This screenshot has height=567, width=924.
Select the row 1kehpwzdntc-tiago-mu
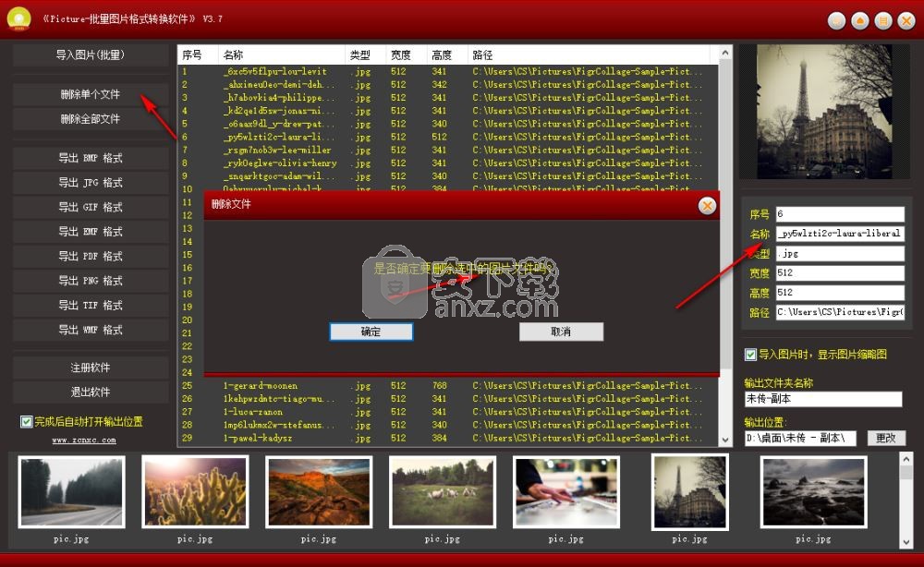tap(448, 399)
